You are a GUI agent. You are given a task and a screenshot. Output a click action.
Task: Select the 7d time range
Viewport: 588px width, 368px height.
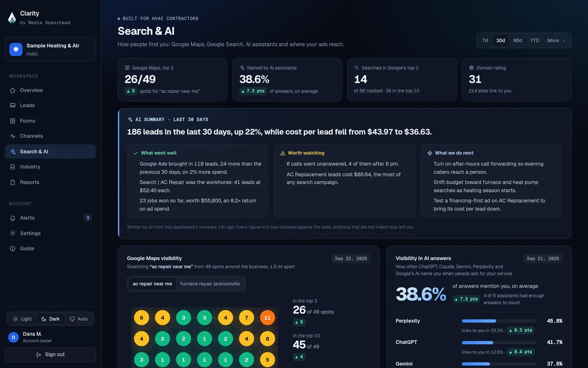point(485,41)
